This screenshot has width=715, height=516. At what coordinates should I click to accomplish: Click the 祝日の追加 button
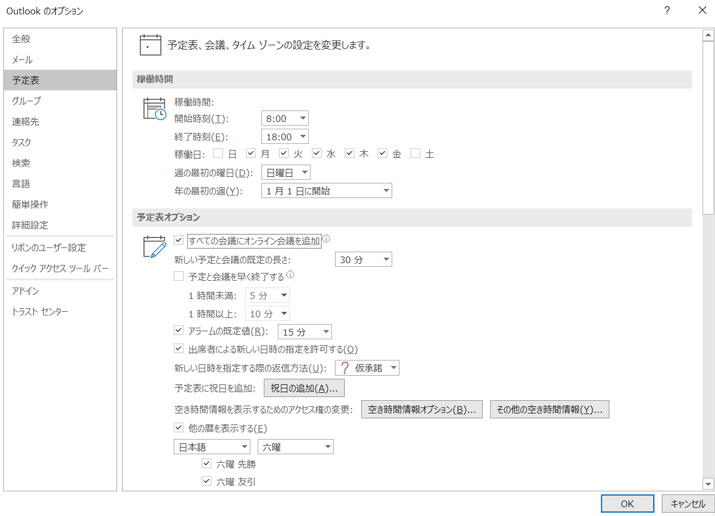[304, 388]
